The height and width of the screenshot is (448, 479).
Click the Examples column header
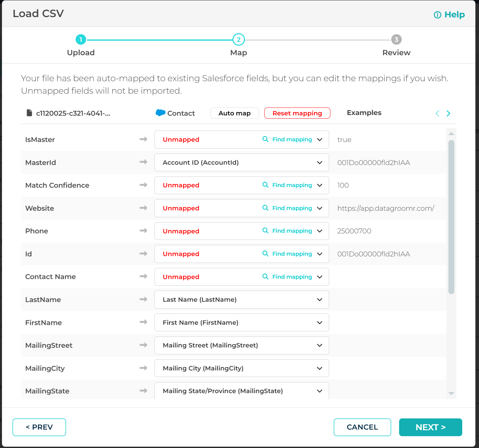pyautogui.click(x=364, y=113)
